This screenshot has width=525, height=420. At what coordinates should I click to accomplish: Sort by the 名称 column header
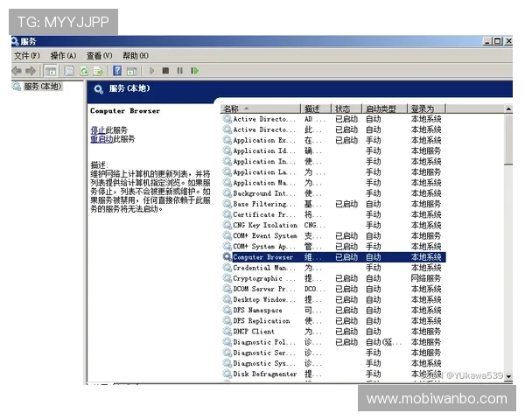(261, 108)
